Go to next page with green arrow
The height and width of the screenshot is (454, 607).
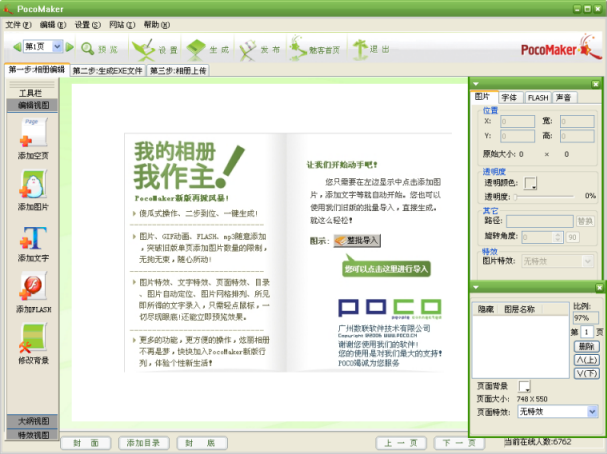[70, 47]
